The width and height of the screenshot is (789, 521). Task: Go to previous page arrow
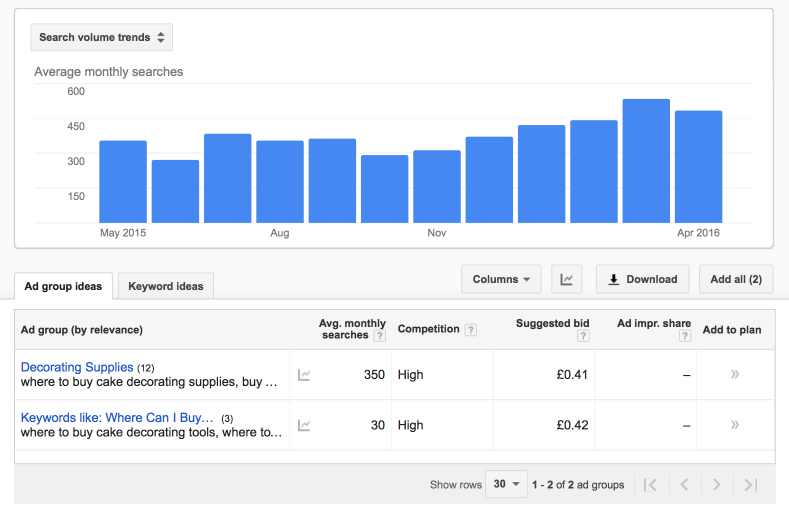tap(684, 485)
